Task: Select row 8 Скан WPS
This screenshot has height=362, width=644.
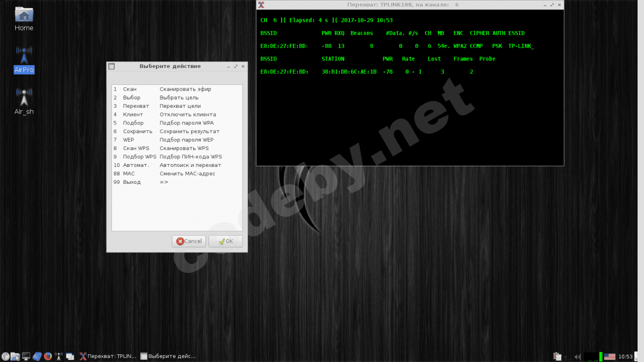Action: pyautogui.click(x=177, y=148)
